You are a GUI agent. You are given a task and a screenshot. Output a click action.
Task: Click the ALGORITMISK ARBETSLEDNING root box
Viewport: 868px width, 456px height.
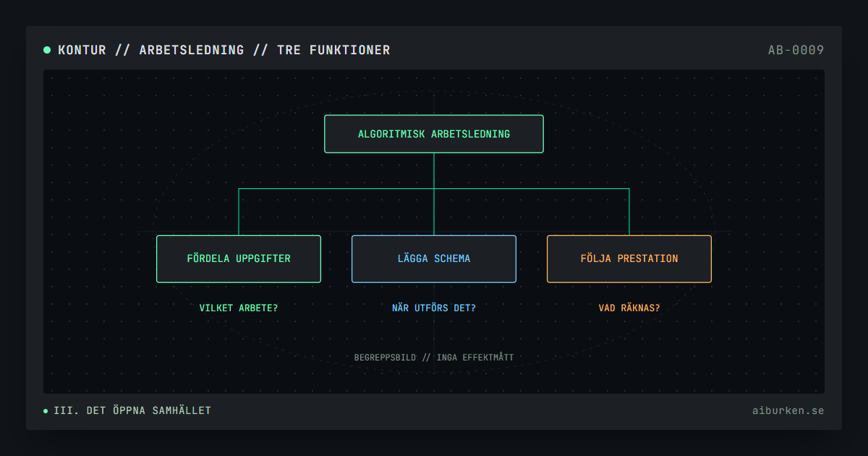tap(434, 134)
